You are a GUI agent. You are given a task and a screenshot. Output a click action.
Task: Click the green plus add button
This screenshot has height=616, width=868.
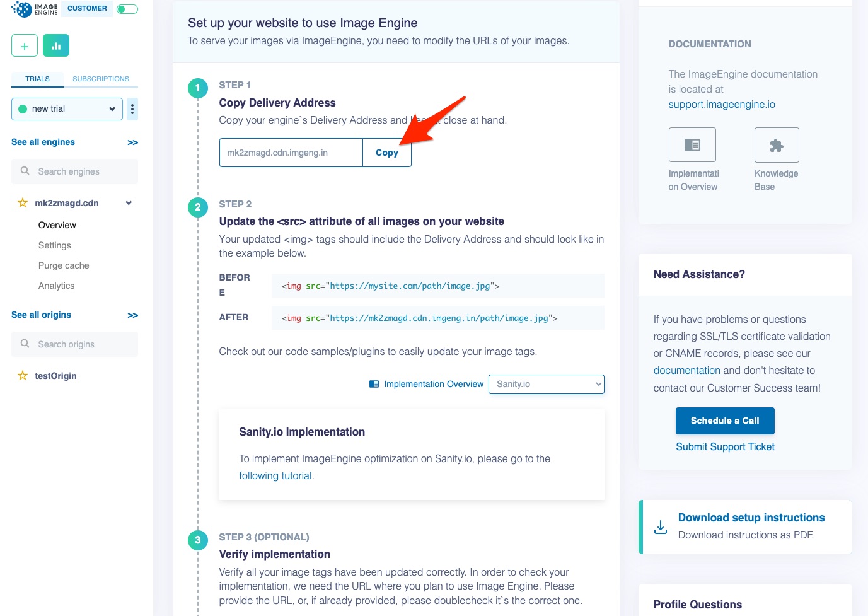25,46
